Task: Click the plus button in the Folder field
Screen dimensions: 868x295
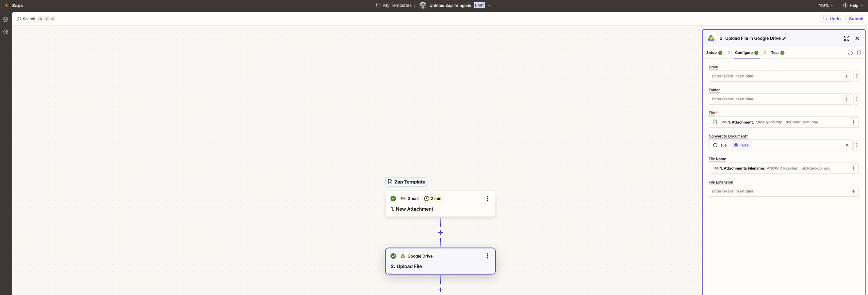Action: pos(846,99)
